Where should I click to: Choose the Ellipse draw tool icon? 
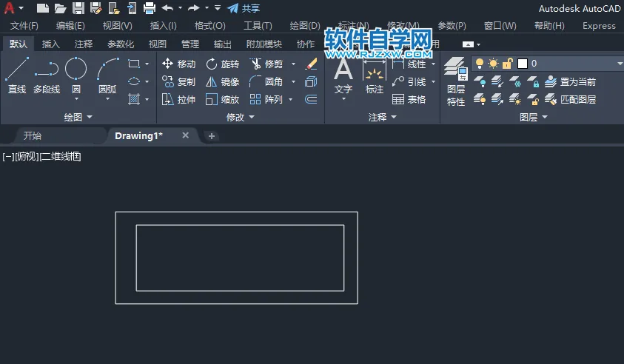coord(134,81)
